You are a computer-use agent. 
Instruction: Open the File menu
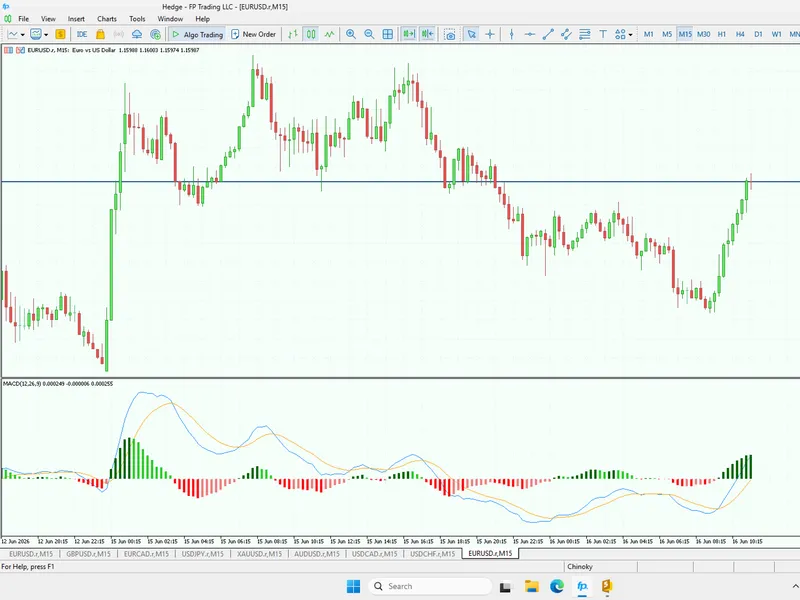[x=23, y=19]
